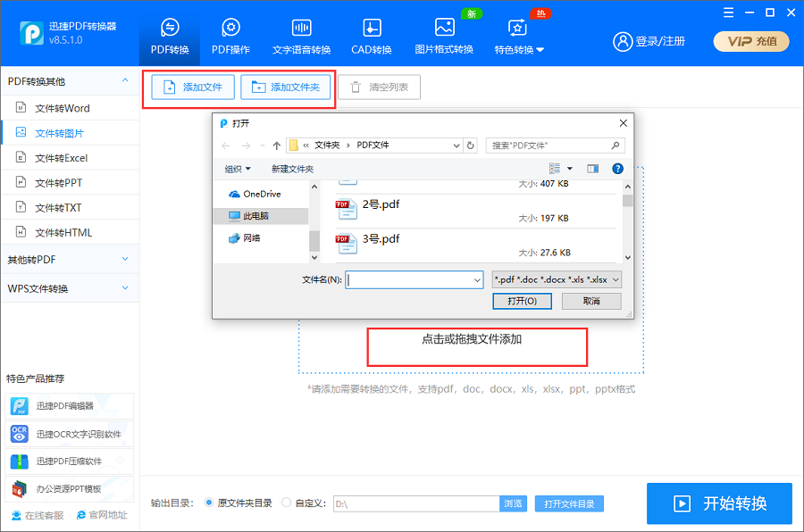Open recent locations dropdown arrow
Viewport: 804px width, 532px height.
point(263,145)
